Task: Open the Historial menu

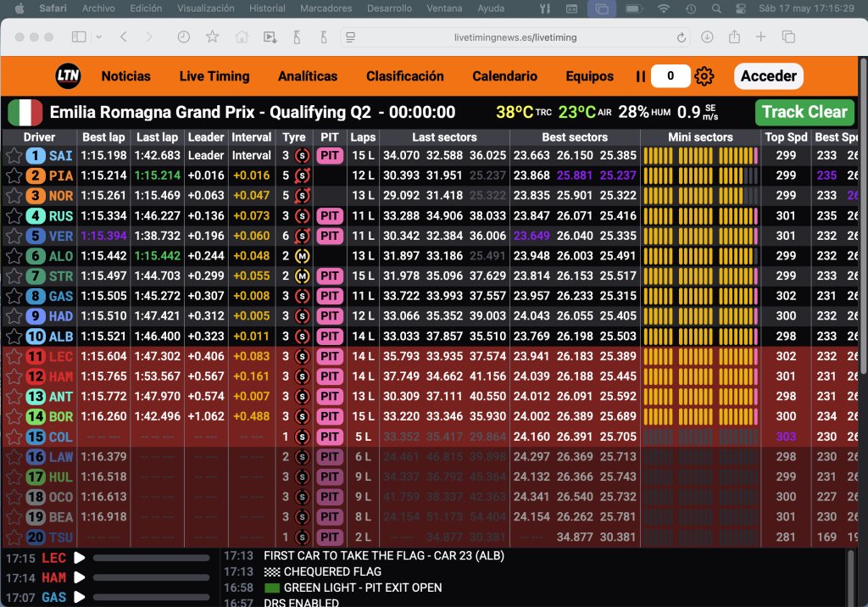Action: (267, 8)
